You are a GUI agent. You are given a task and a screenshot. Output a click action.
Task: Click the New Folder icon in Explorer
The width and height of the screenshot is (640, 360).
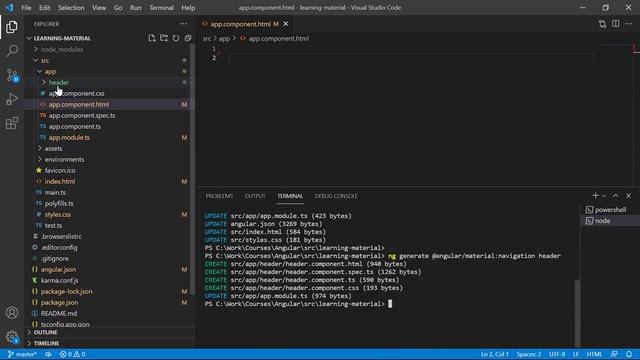tap(164, 38)
